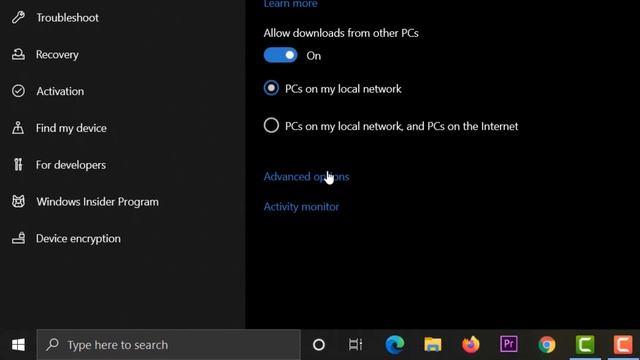Click the Device encryption lock icon
The width and height of the screenshot is (640, 360).
point(18,238)
